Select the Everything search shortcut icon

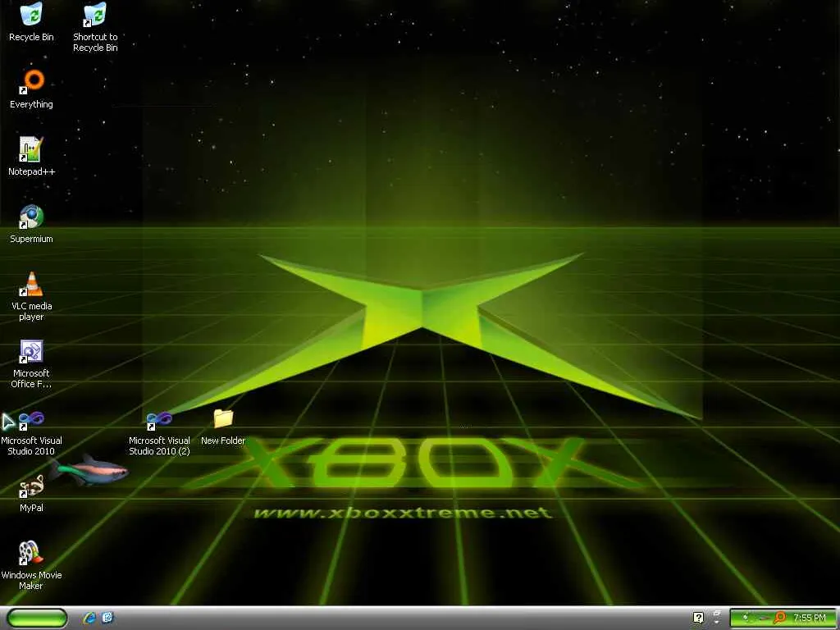(31, 89)
